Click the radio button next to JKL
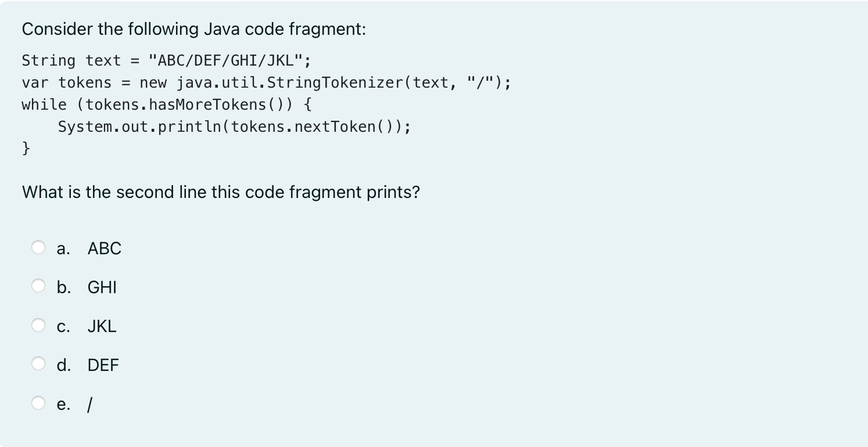Viewport: 868px width, 447px height. click(39, 325)
